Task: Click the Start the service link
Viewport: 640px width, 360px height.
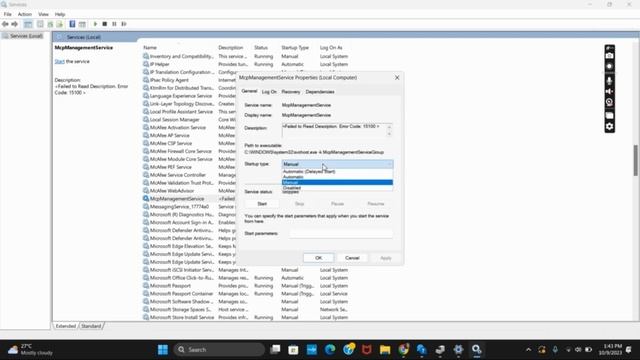Action: tap(60, 62)
